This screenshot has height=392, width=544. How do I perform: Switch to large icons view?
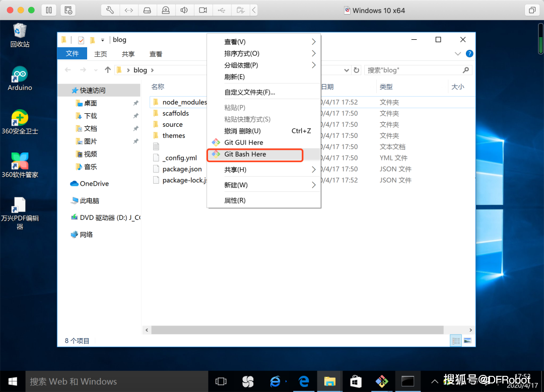(467, 341)
